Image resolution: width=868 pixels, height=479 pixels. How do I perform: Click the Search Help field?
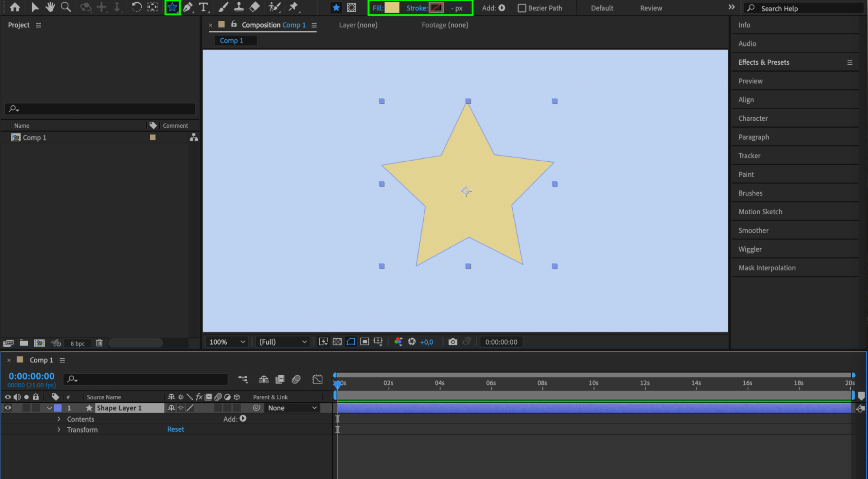coord(803,9)
